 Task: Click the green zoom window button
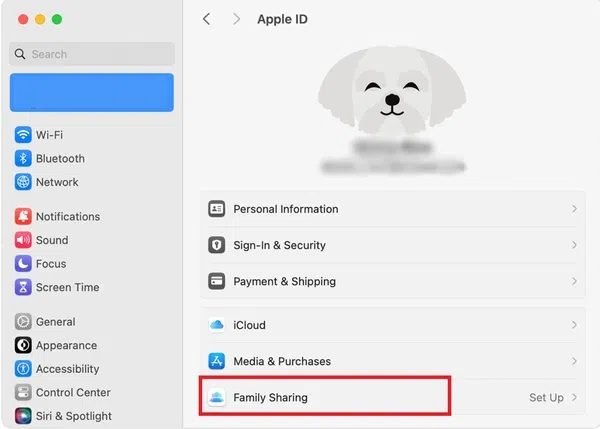click(x=57, y=19)
